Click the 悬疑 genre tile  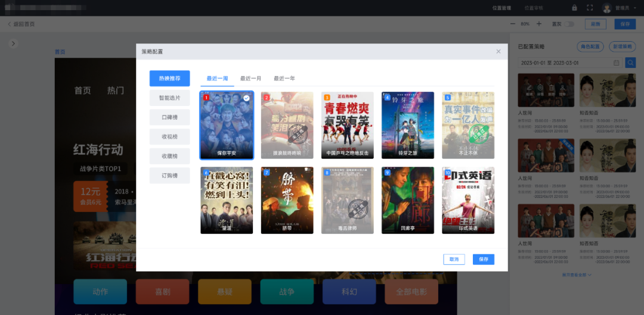click(225, 292)
